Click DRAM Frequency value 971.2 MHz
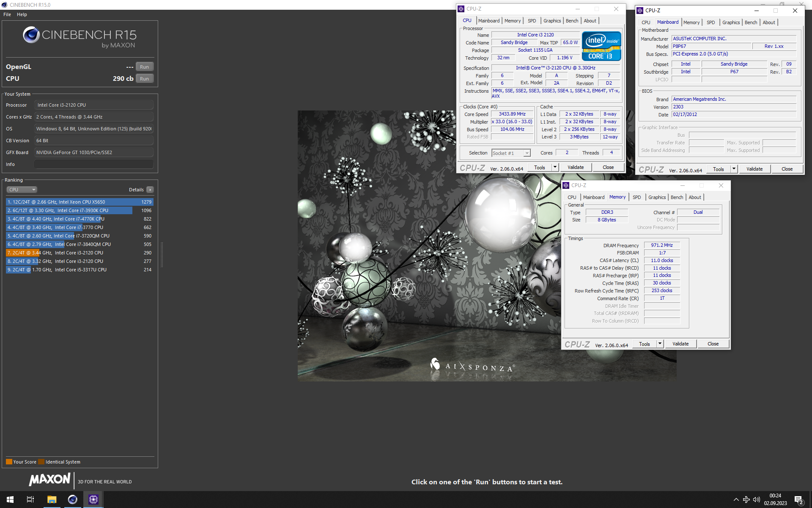The width and height of the screenshot is (812, 508). 662,246
